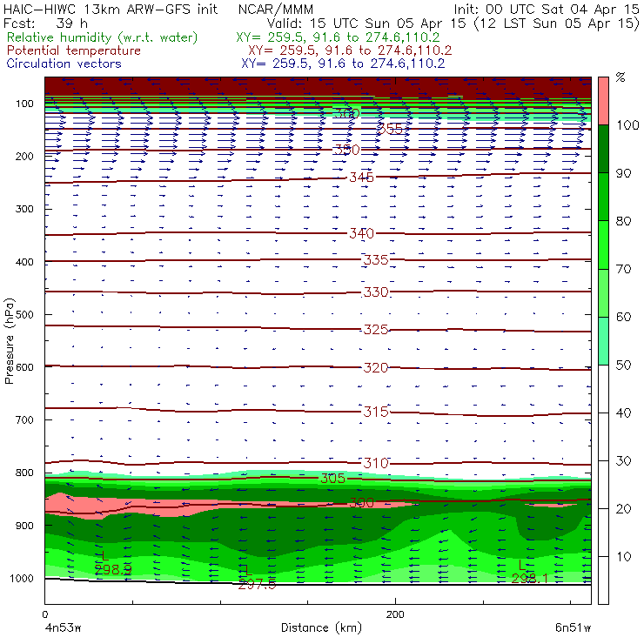This screenshot has width=644, height=644.
Task: Click the '0' distance axis label
Action: pos(44,614)
